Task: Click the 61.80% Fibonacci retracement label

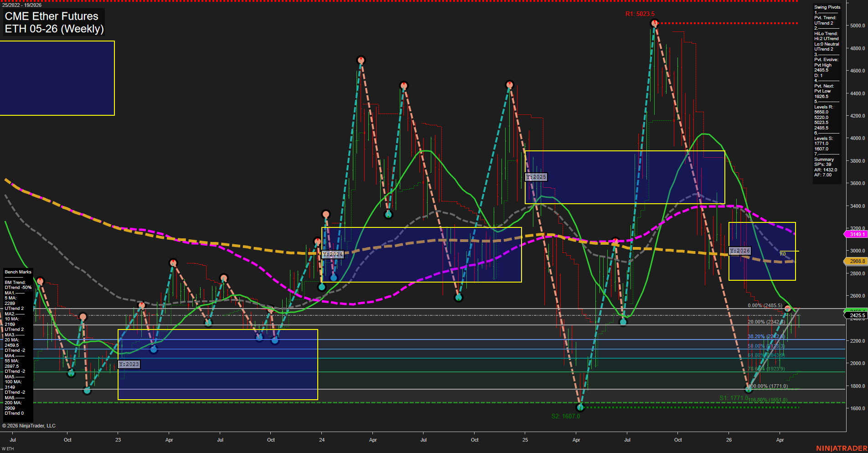Action: 766,355
